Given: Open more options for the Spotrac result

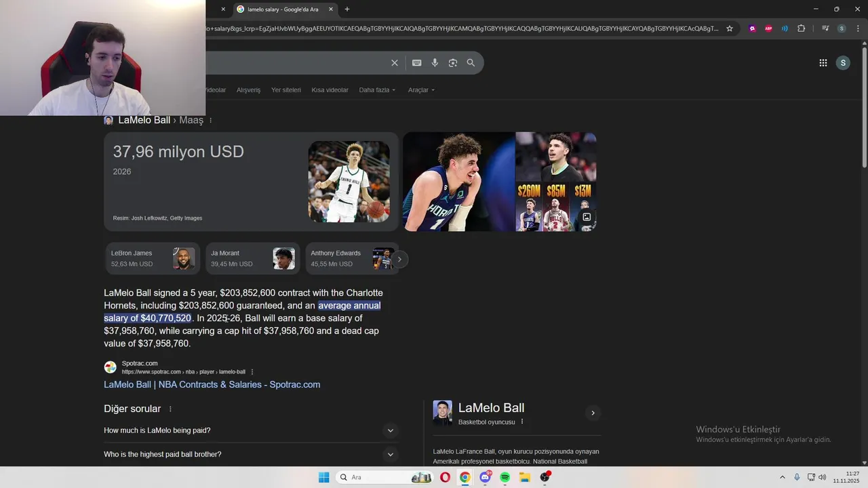Looking at the screenshot, I should click(x=252, y=372).
